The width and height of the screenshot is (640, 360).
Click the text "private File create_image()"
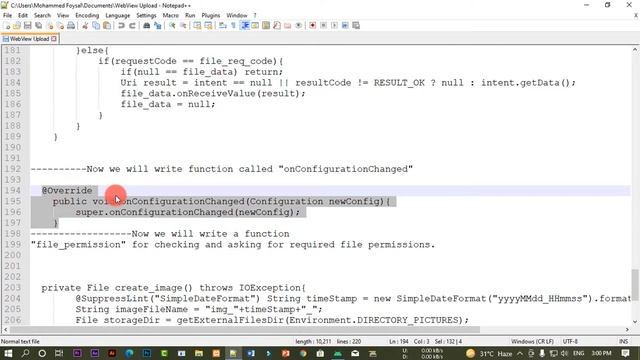click(x=117, y=288)
